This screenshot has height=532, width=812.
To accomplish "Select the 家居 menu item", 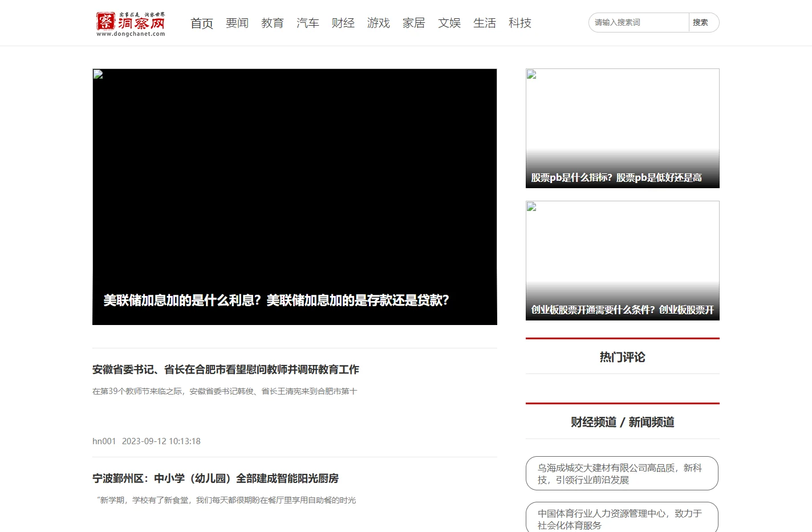I will pos(414,23).
